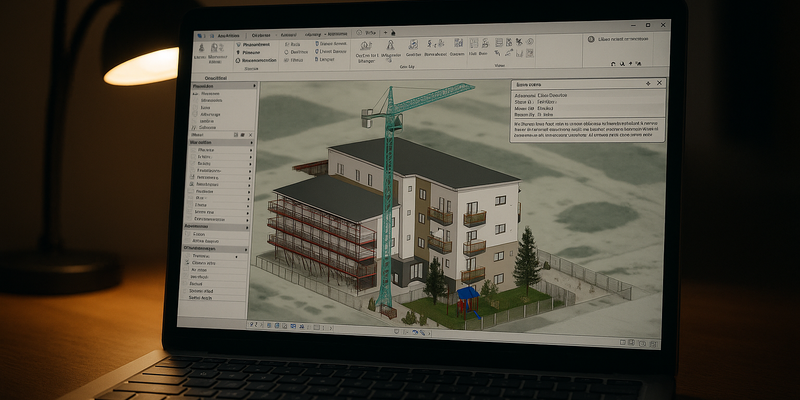The width and height of the screenshot is (800, 400).
Task: Click the second large icon in the leftmost ribbon group
Action: [217, 47]
